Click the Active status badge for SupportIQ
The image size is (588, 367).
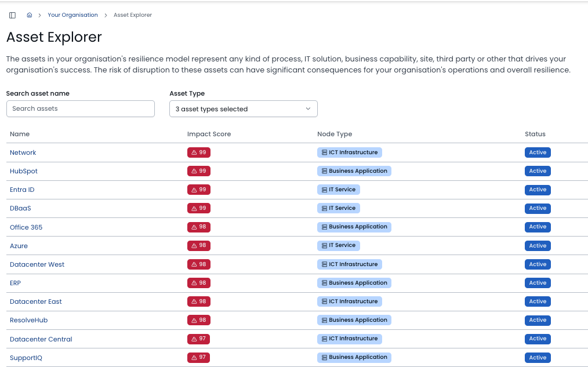[538, 358]
